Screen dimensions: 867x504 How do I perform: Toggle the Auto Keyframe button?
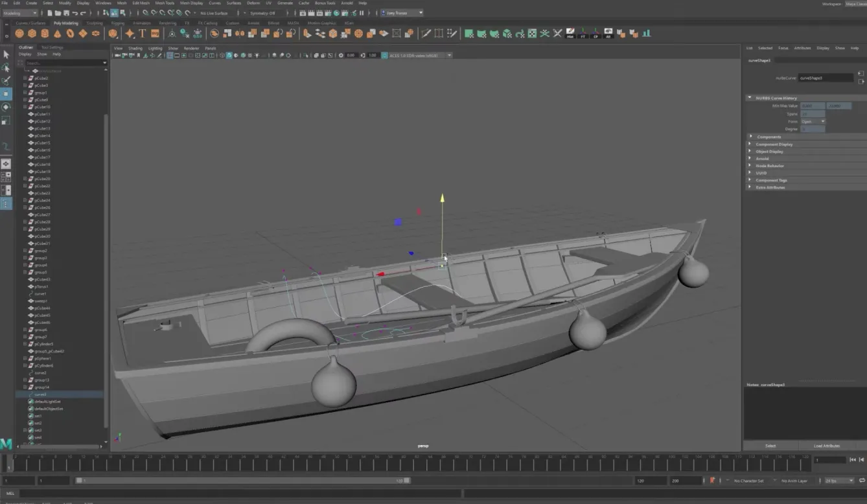coord(712,481)
